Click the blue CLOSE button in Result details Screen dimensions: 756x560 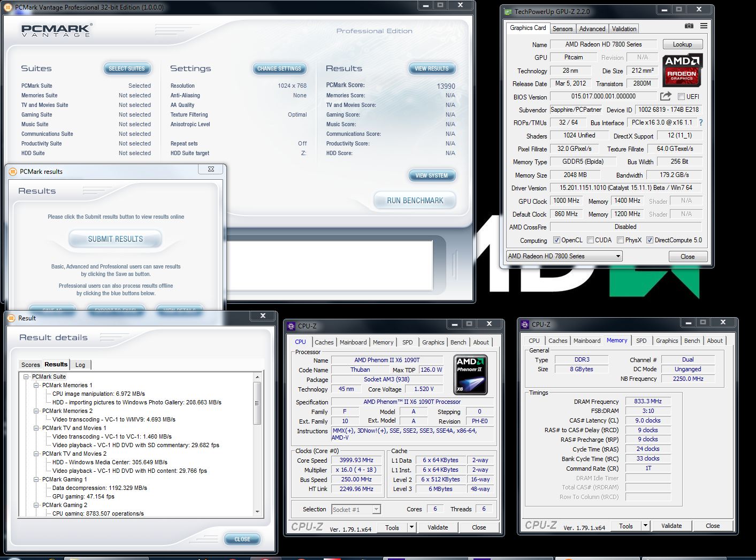242,539
